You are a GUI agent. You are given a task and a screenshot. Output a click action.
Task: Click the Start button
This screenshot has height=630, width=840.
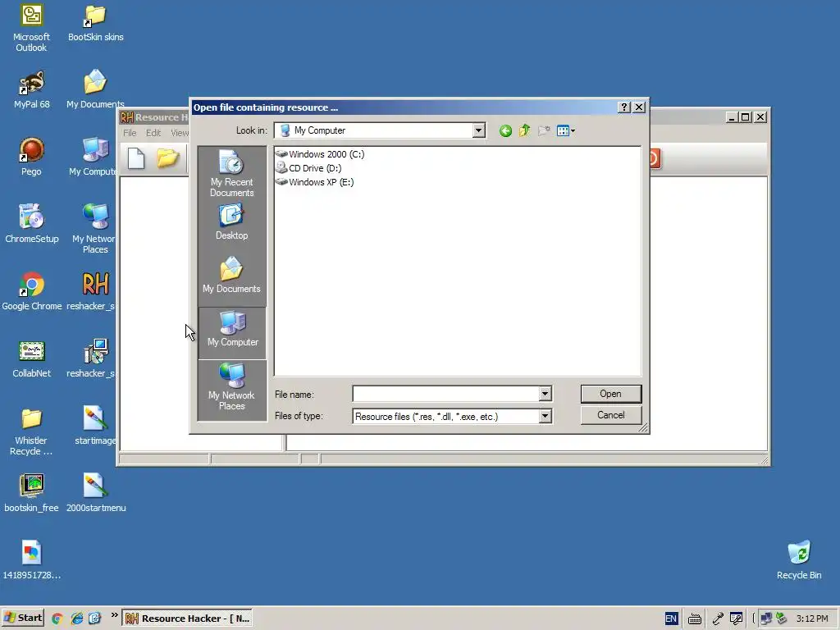[22, 618]
